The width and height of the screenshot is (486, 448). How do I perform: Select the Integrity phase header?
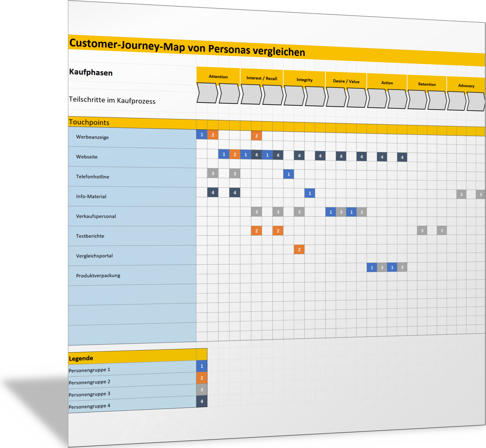pyautogui.click(x=304, y=80)
